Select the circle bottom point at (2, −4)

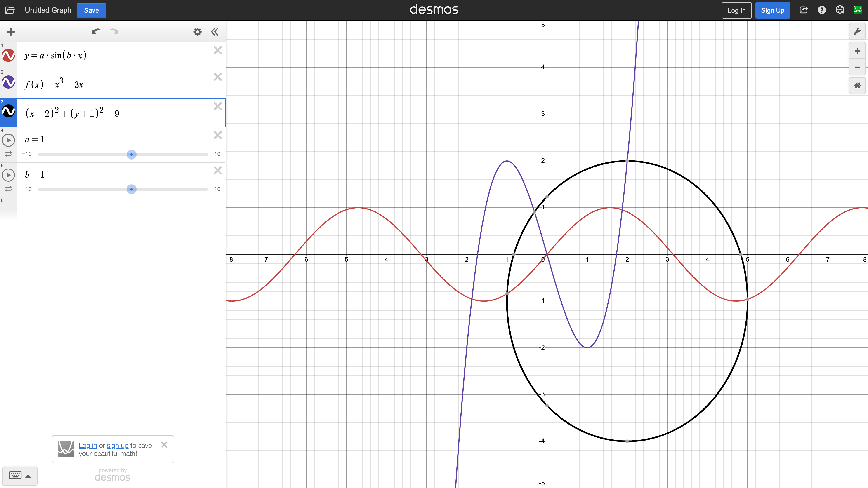pos(627,441)
